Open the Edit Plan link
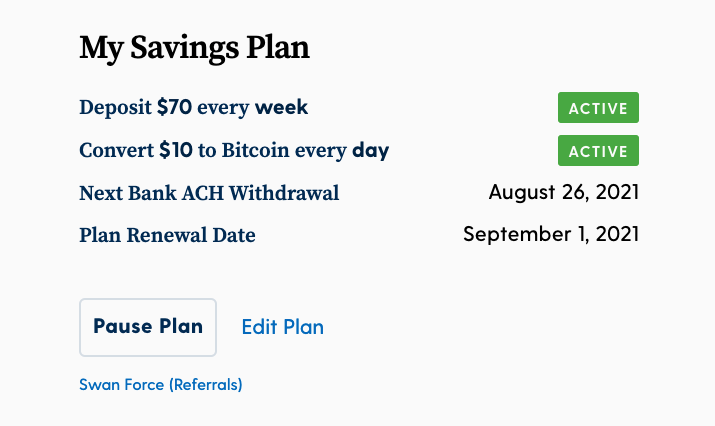 (283, 327)
